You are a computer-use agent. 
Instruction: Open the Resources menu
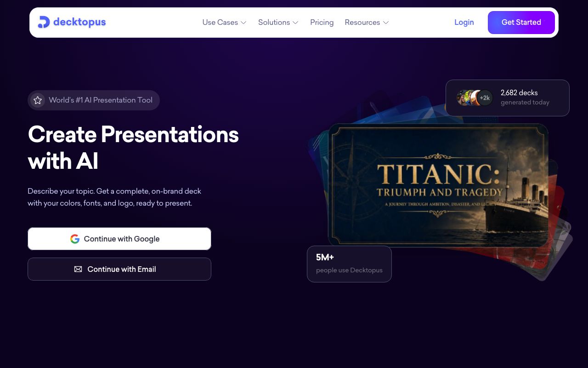[x=367, y=22]
